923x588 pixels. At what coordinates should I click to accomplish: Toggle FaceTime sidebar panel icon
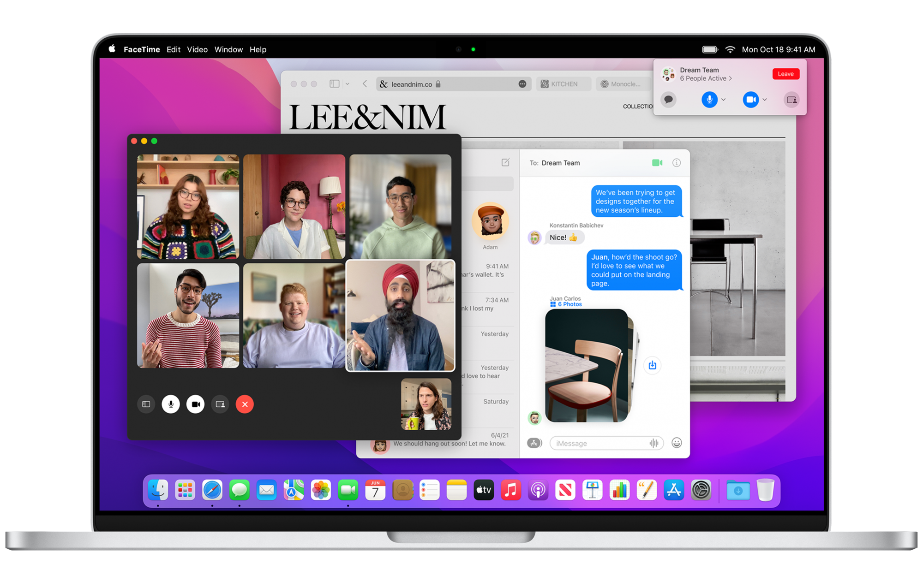click(x=146, y=404)
